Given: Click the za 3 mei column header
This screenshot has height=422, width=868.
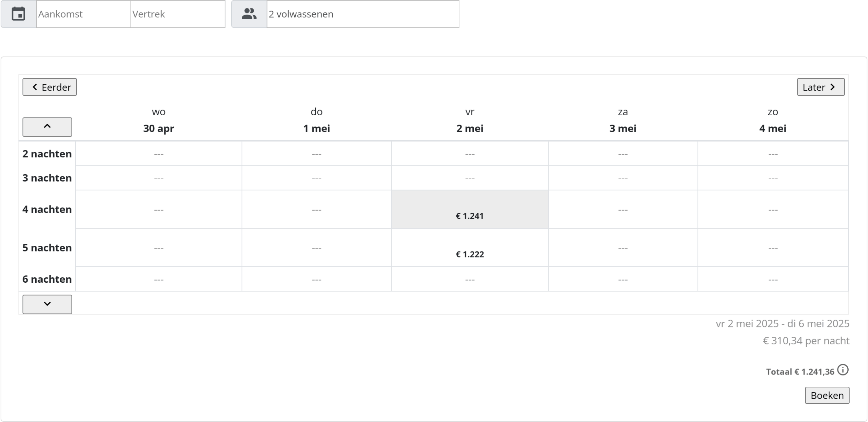Looking at the screenshot, I should [623, 120].
